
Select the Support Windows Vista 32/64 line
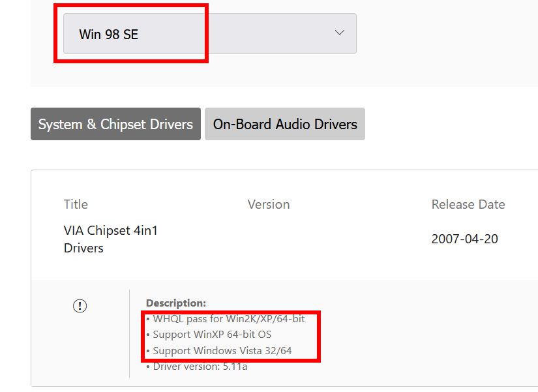tap(219, 350)
